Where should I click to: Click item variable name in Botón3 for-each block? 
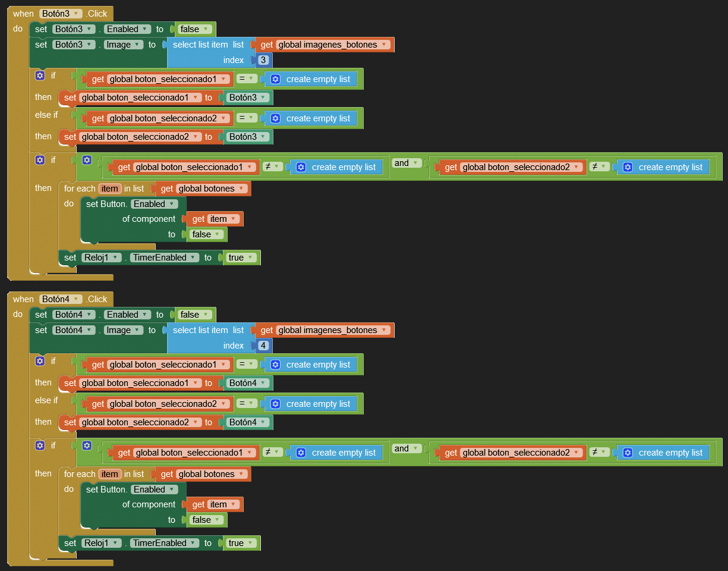tap(110, 189)
